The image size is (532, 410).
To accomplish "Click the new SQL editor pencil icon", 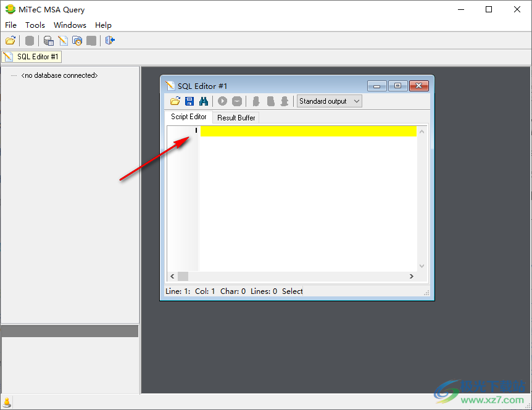I will coord(63,41).
